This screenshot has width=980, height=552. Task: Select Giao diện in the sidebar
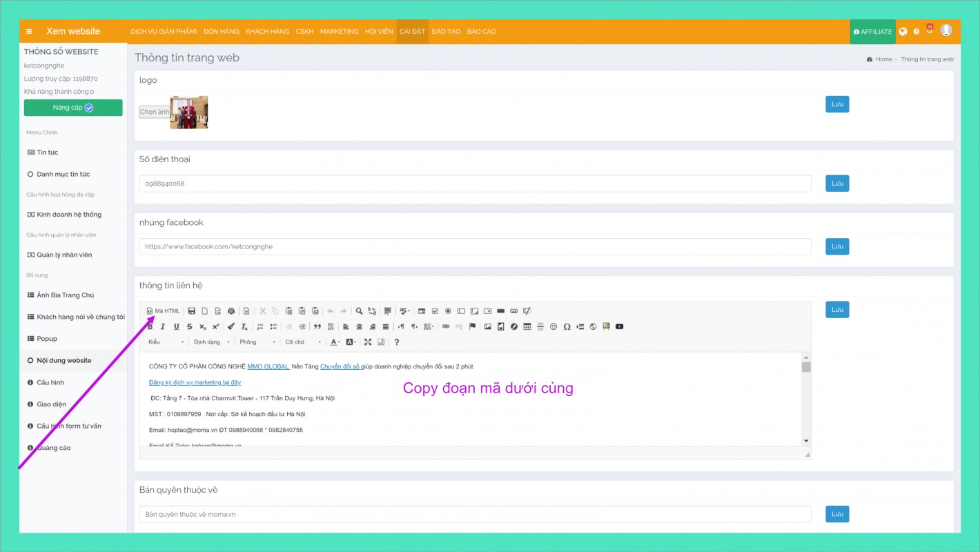tap(51, 404)
